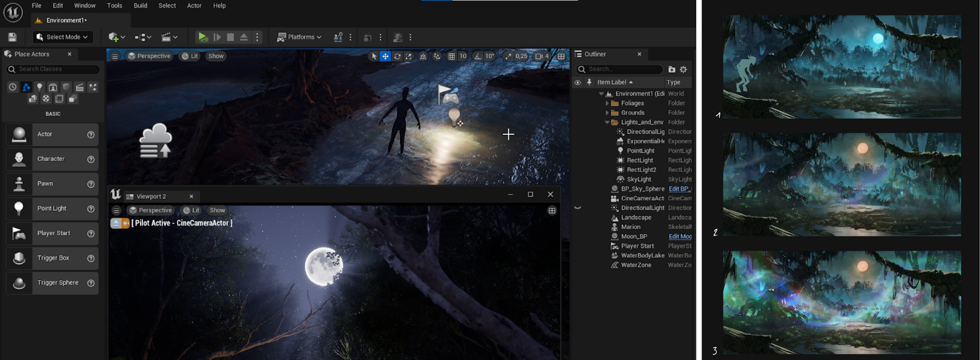Expand the Foliages folder in Outliner
This screenshot has height=360, width=980.
(607, 104)
